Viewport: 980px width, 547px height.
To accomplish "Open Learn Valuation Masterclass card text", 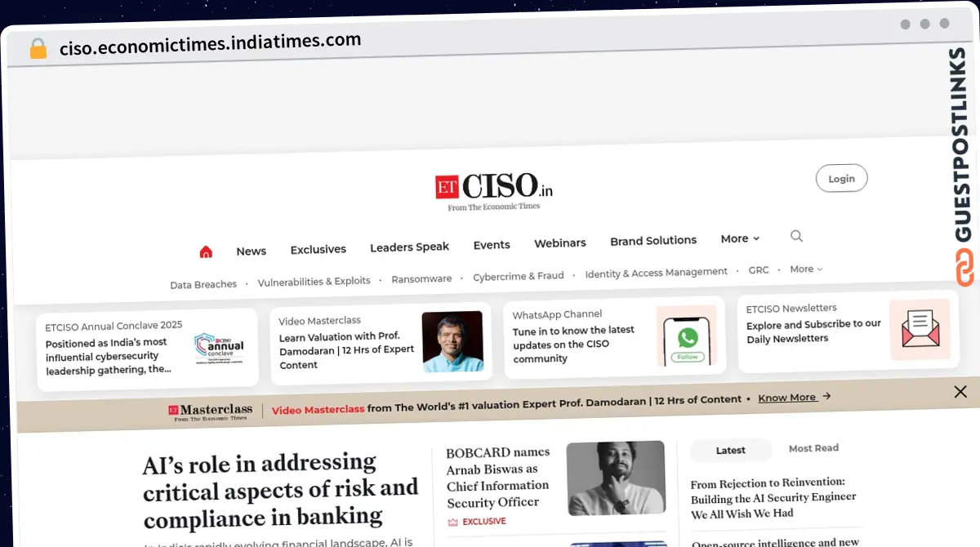I will point(346,350).
